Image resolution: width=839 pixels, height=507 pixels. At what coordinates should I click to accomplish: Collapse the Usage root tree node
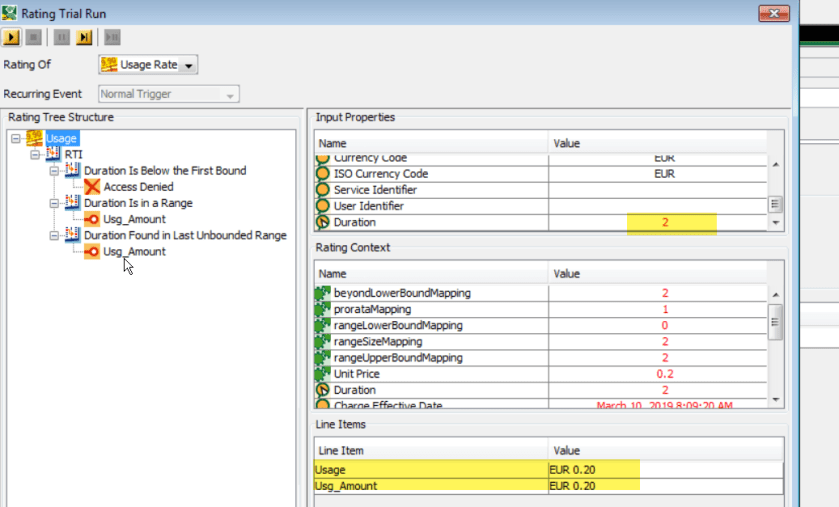(x=16, y=138)
